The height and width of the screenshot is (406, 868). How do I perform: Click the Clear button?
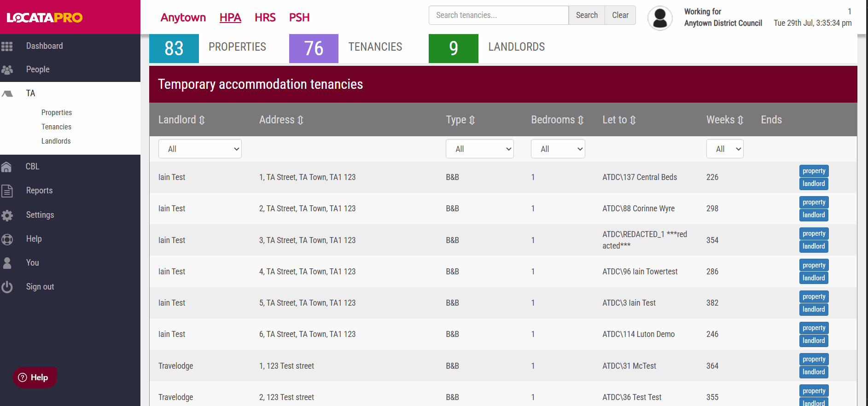[x=620, y=15]
